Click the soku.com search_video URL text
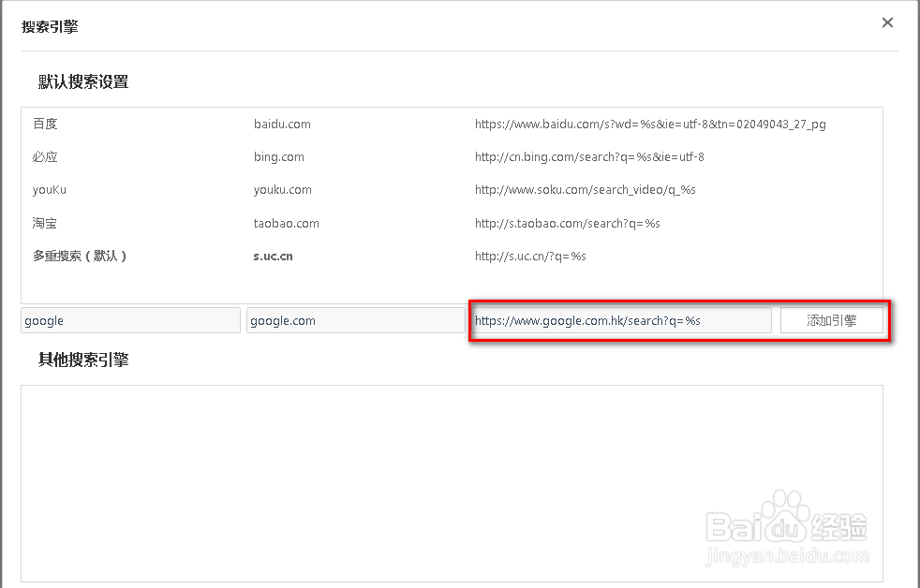Viewport: 920px width, 588px height. click(585, 190)
